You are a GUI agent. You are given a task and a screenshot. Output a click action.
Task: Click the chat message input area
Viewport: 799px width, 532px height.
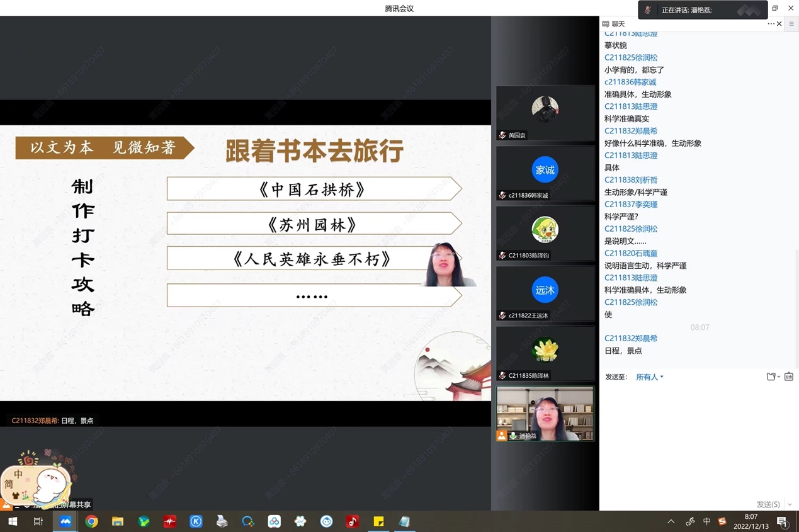coord(693,441)
